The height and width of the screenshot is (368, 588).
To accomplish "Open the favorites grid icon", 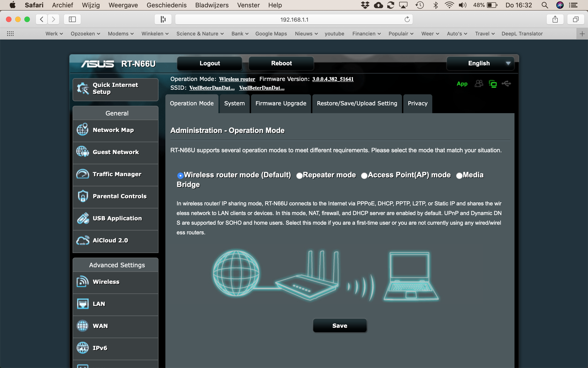I will click(x=10, y=34).
